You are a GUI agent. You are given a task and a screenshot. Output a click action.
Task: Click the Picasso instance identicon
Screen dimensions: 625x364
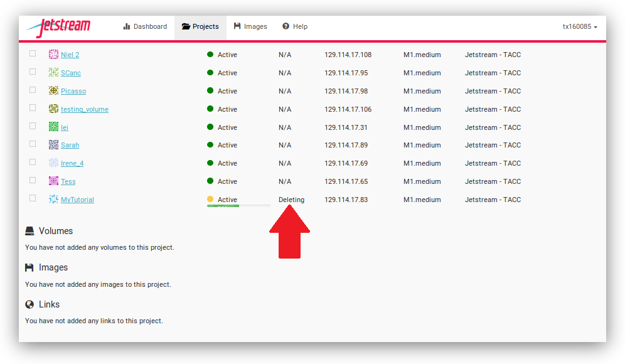click(54, 91)
